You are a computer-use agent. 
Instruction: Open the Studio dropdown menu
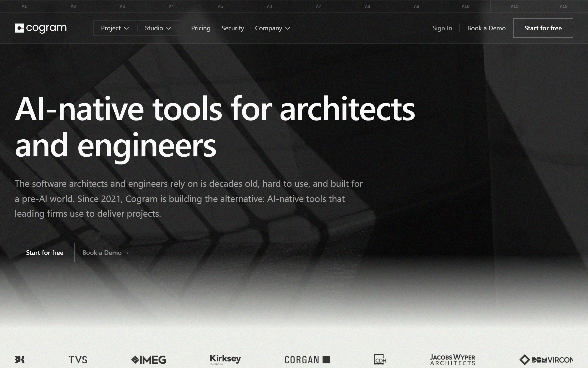(158, 28)
